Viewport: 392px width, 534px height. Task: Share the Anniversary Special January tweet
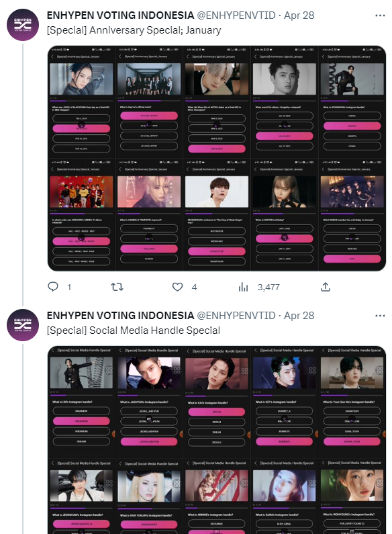click(x=326, y=287)
